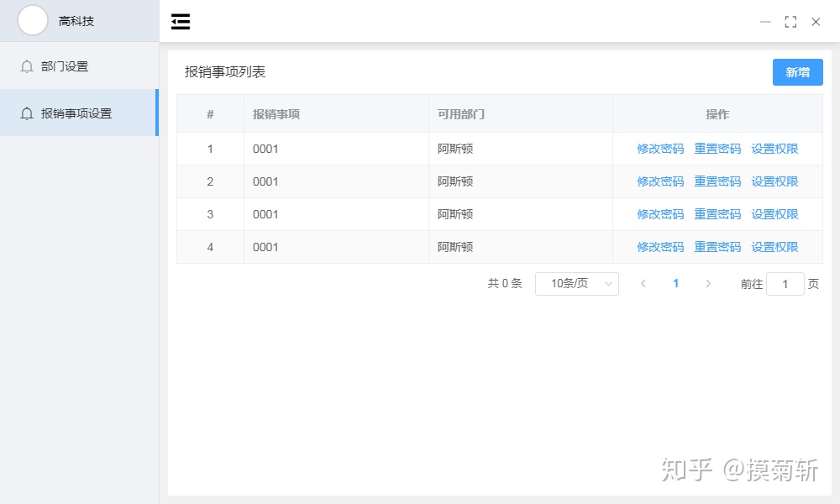Click the 操作 column header

[717, 113]
